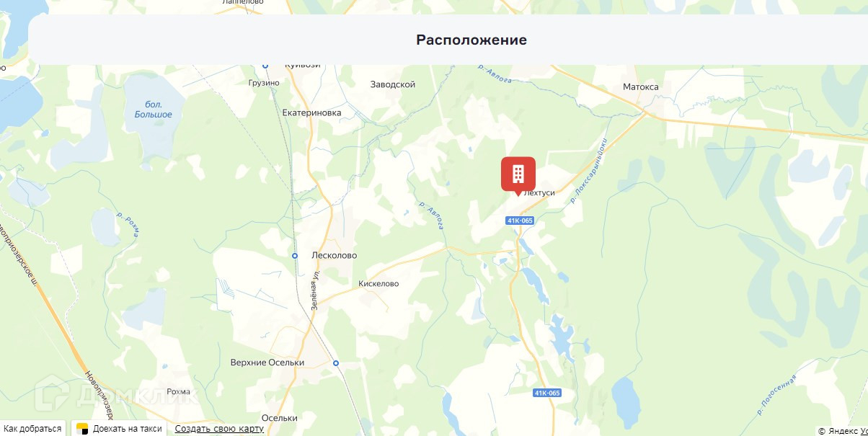Click the Лехтуси village label

pyautogui.click(x=539, y=193)
